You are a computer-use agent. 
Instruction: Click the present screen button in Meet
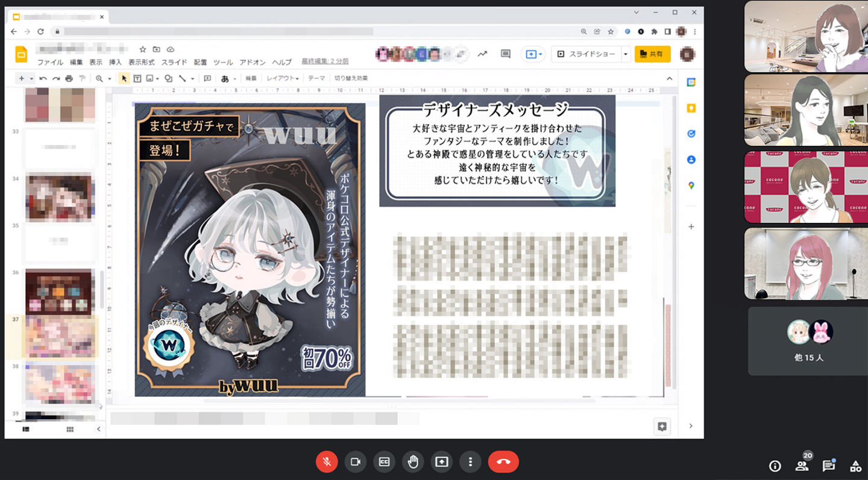tap(442, 461)
